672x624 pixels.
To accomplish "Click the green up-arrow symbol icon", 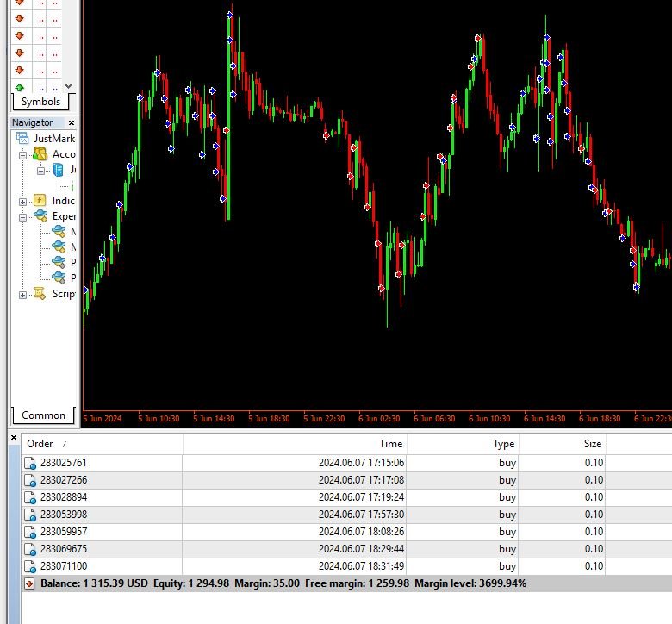I will coord(19,87).
